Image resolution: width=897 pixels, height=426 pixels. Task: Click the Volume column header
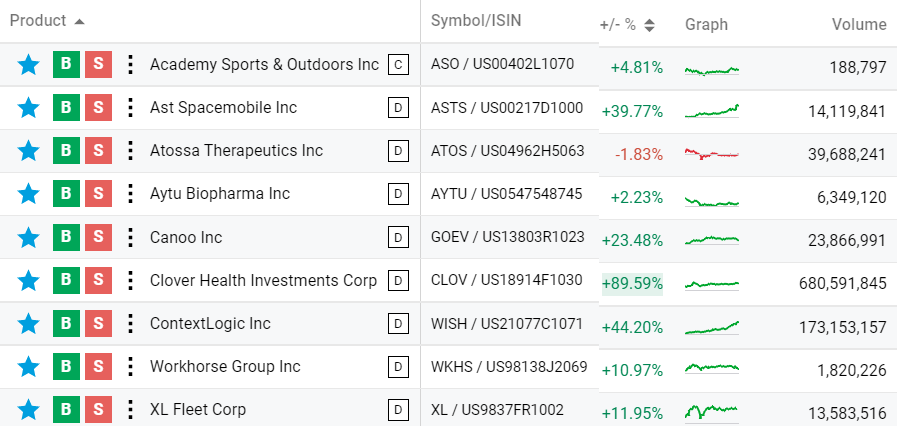[x=859, y=25]
